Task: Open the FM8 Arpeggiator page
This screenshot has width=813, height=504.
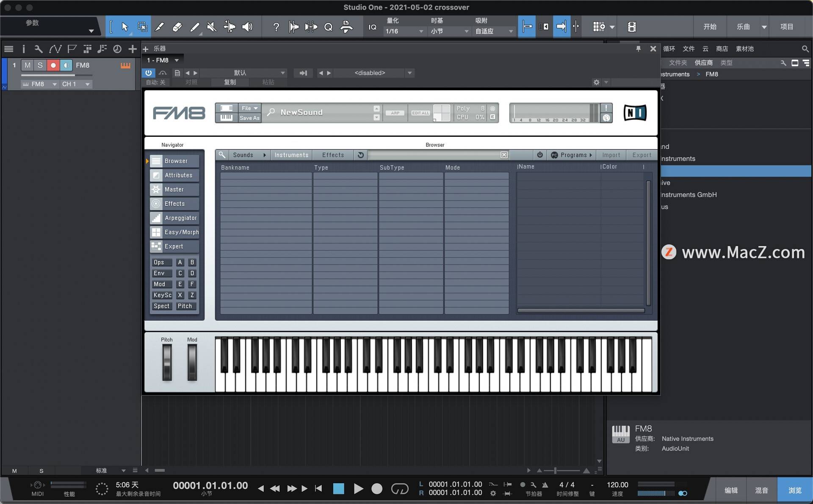Action: [x=174, y=218]
